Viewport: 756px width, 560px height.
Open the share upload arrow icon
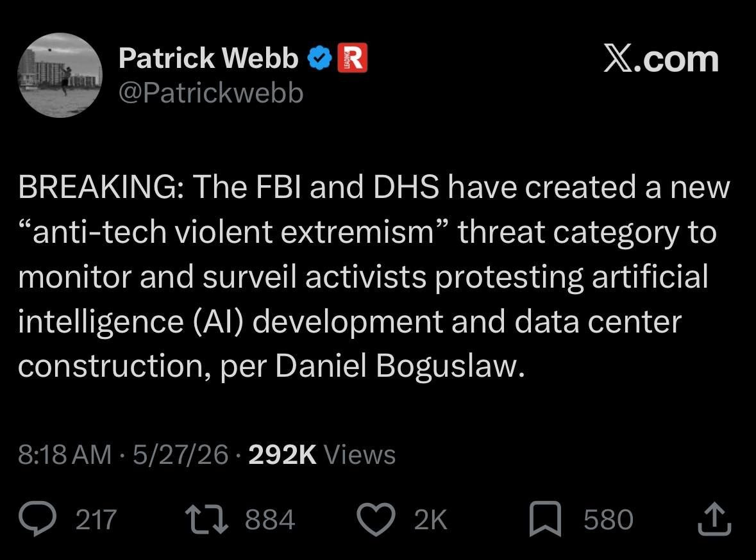tap(714, 518)
